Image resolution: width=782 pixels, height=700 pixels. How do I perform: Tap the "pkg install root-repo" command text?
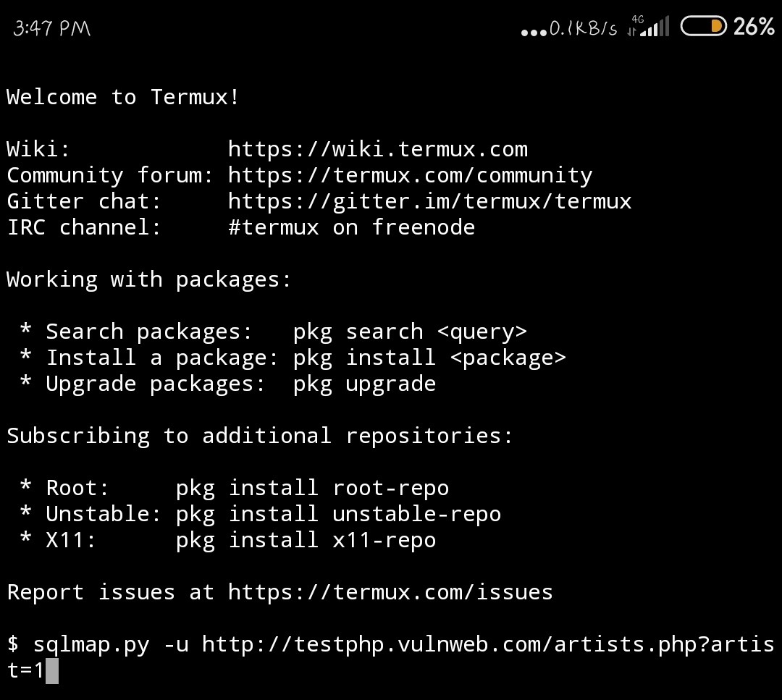[312, 488]
